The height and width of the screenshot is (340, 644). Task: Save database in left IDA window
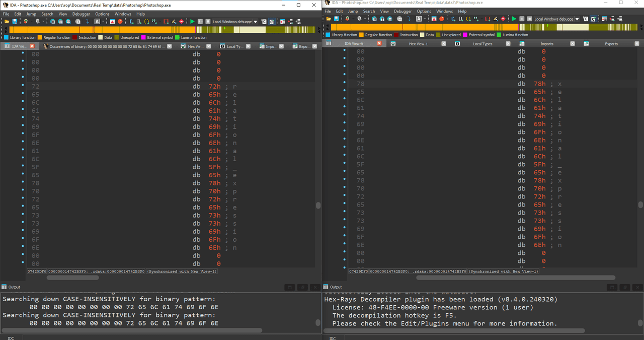click(15, 22)
